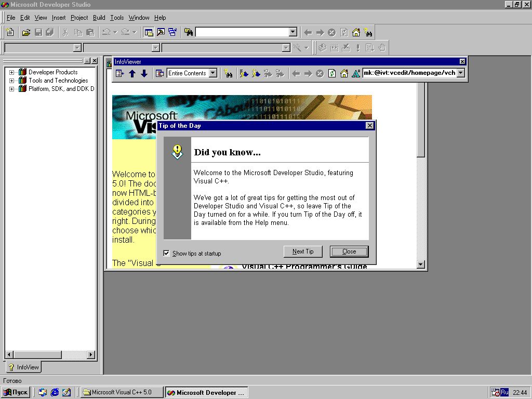This screenshot has height=399, width=532.
Task: Close the InfoViewer floating toolbar
Action: [462, 61]
